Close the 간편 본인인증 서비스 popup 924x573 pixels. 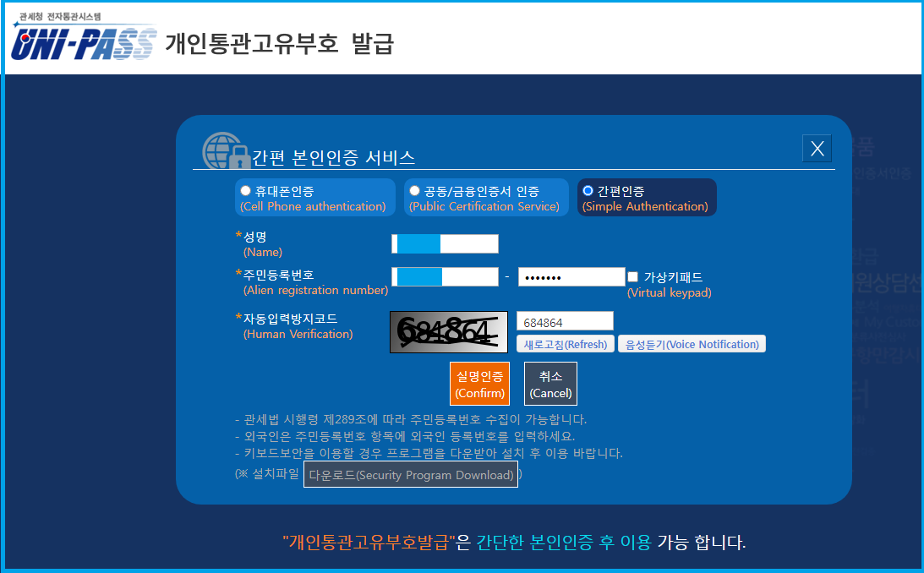(816, 147)
